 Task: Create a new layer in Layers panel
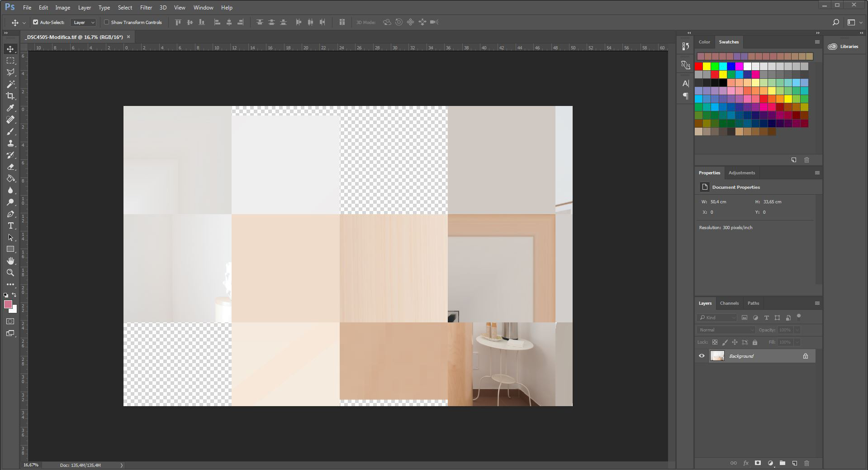click(794, 463)
